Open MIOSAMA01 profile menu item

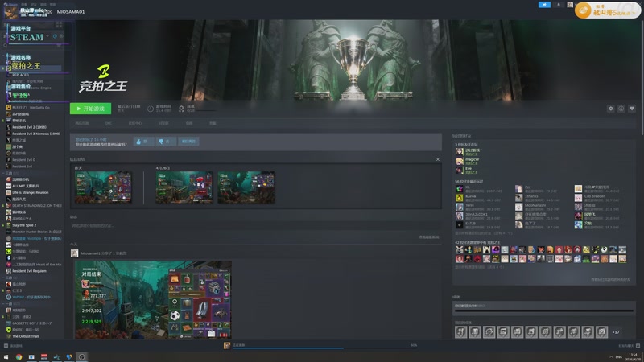tap(71, 12)
